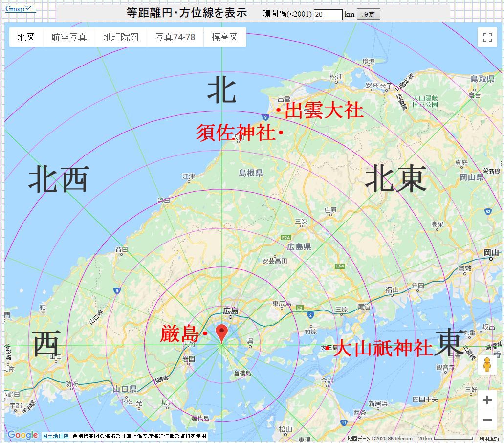Click the 須佐神社 red label
The image size is (504, 443).
[x=236, y=133]
